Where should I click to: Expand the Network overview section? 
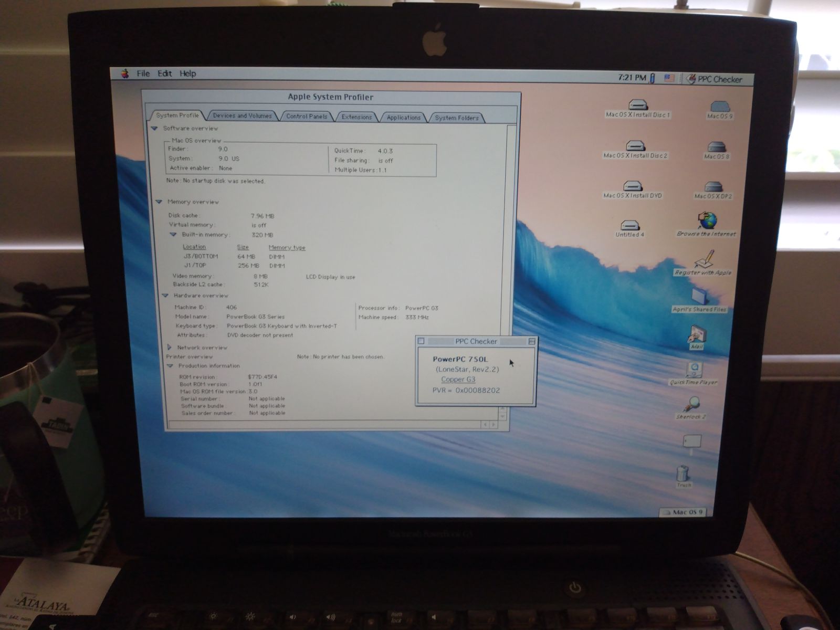point(169,347)
